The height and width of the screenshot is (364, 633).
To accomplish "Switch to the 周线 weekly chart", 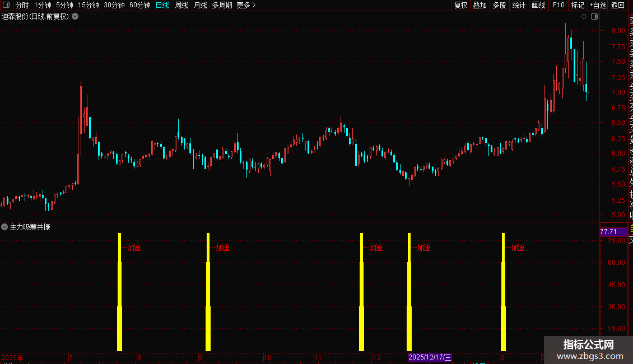I will point(181,5).
